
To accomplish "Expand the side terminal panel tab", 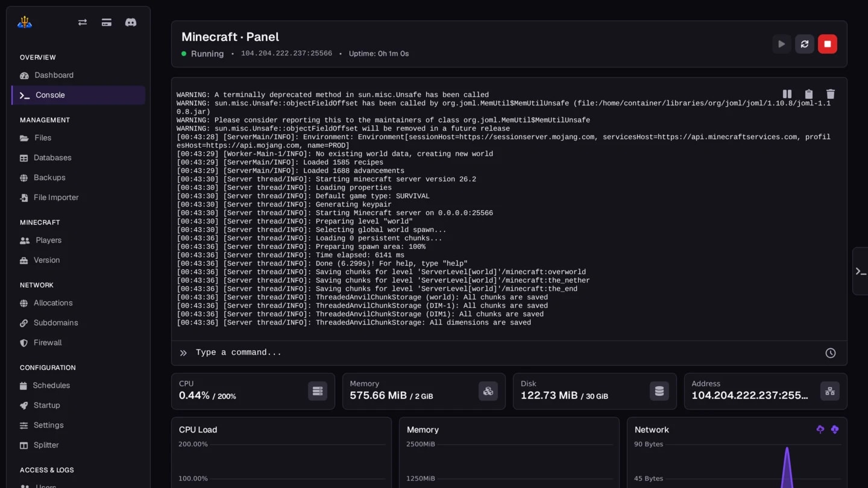I will click(x=861, y=271).
